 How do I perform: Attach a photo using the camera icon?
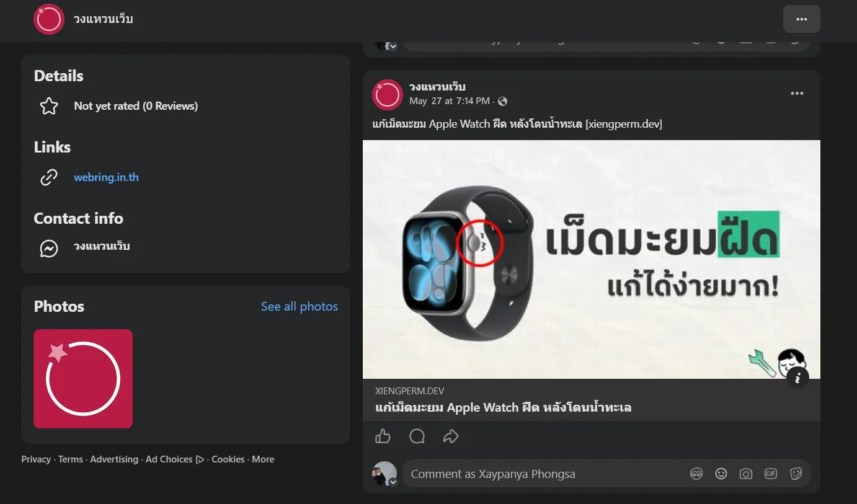pos(746,474)
